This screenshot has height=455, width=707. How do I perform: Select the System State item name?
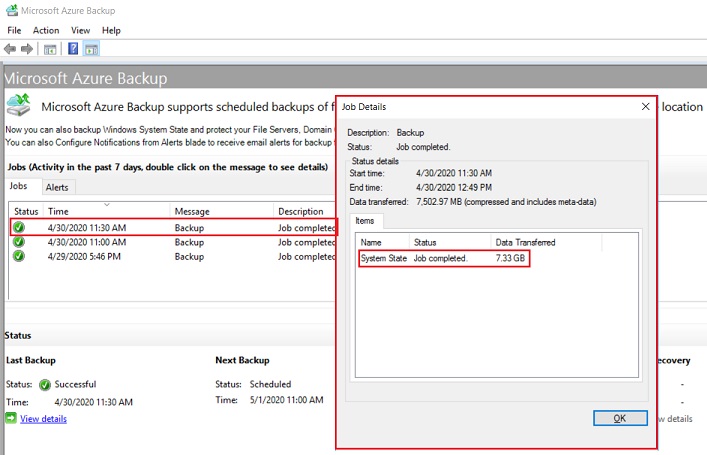tap(384, 258)
